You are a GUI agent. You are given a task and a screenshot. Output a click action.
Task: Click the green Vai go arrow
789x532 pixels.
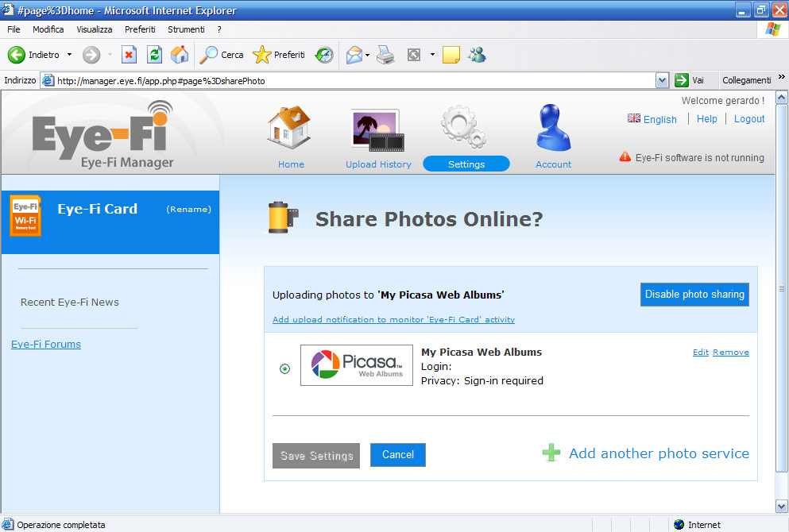[x=681, y=80]
